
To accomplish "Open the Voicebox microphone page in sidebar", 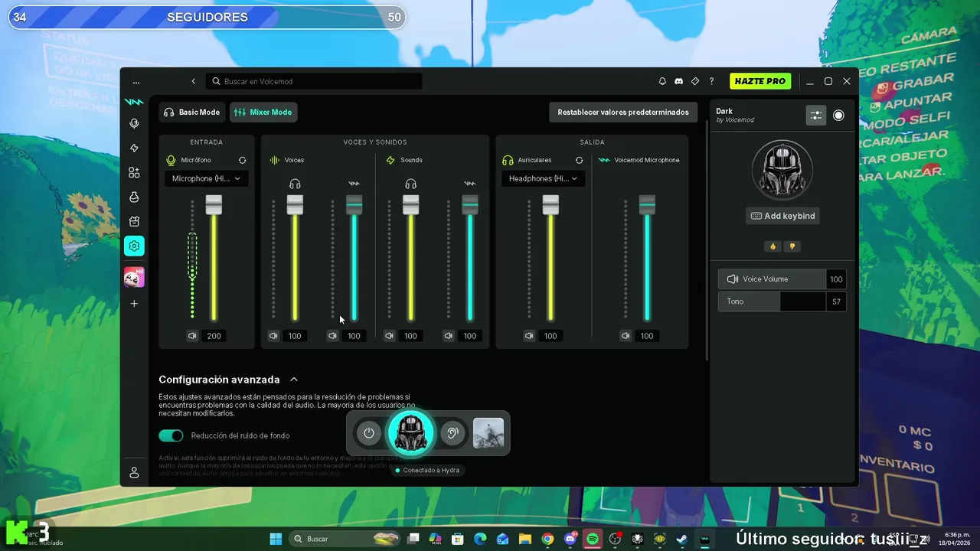I will click(x=134, y=124).
